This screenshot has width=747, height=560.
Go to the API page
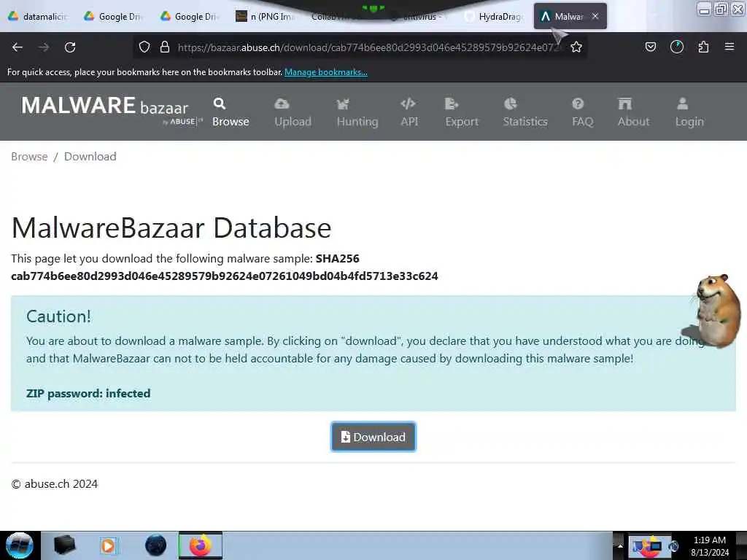pyautogui.click(x=409, y=113)
